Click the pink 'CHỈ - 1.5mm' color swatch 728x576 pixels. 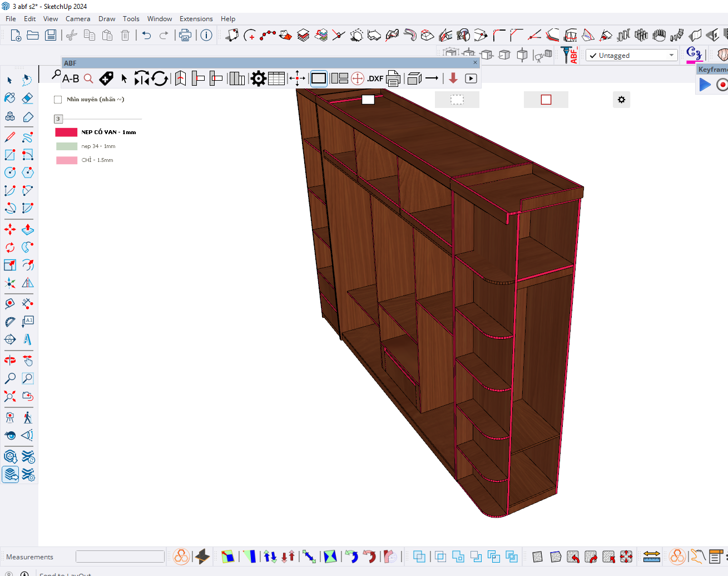[66, 160]
